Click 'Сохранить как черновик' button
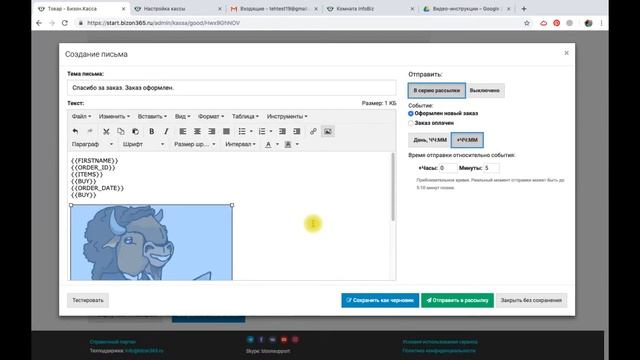Viewport: 640px width, 360px height. click(x=380, y=300)
